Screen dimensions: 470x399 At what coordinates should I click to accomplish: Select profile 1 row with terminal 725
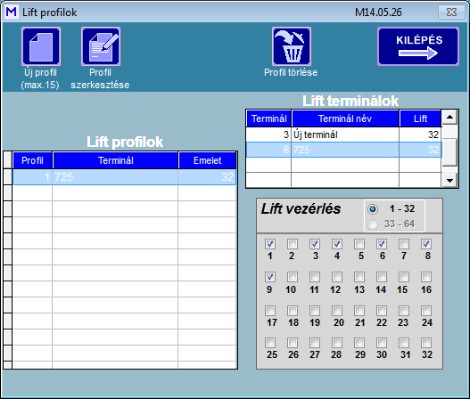124,177
